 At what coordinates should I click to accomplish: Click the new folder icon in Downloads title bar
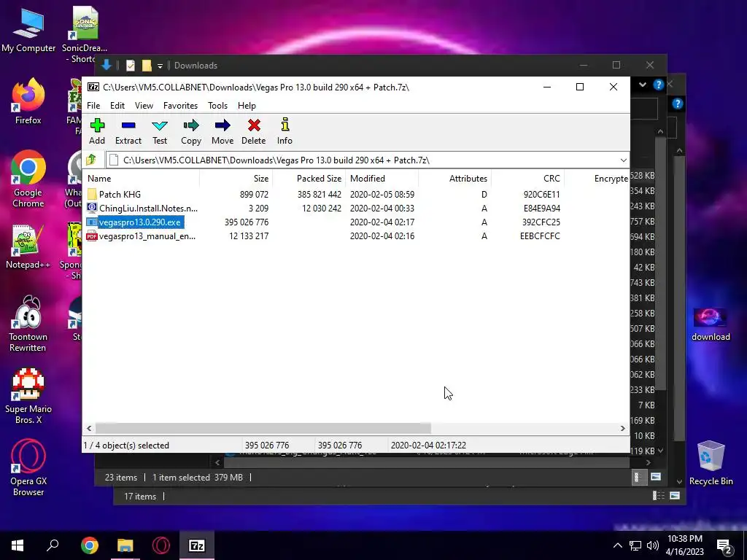click(x=147, y=66)
